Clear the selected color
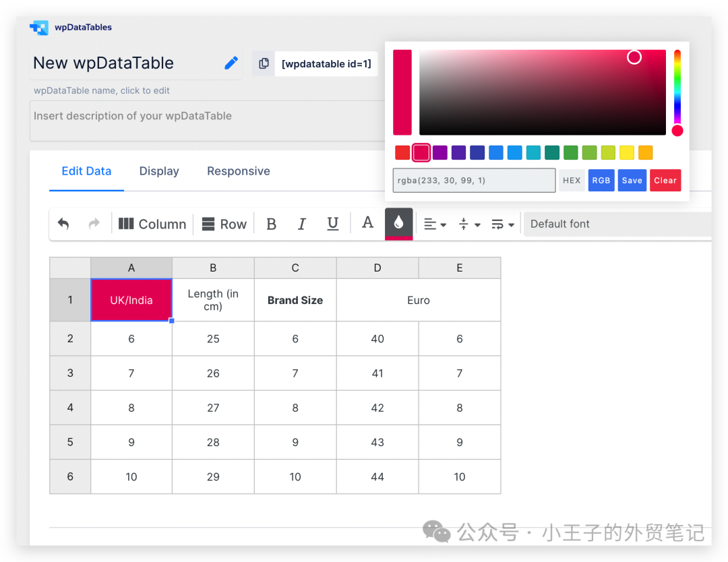This screenshot has width=728, height=562. pos(665,180)
